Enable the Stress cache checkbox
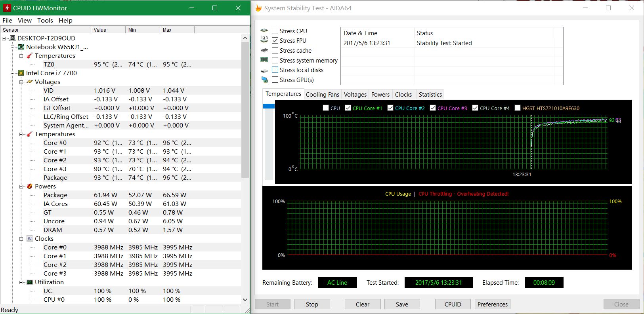Viewport: 644px width, 314px height. pos(275,50)
